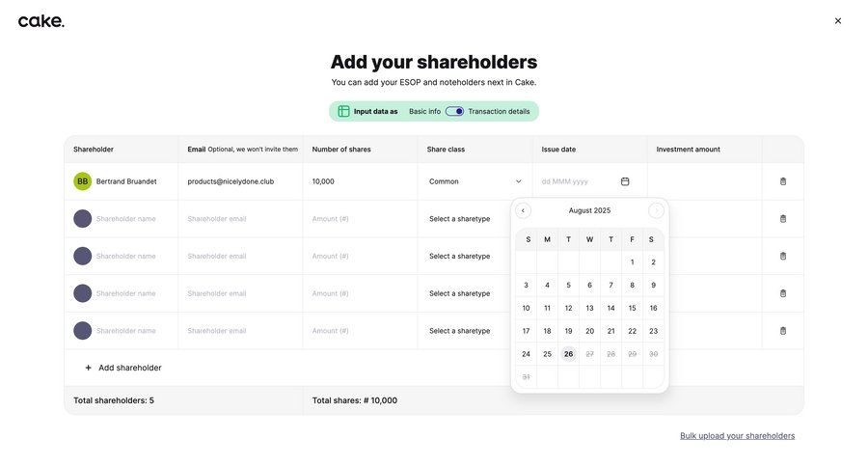
Task: Toggle Basic info / Transaction details switch
Action: coord(454,111)
